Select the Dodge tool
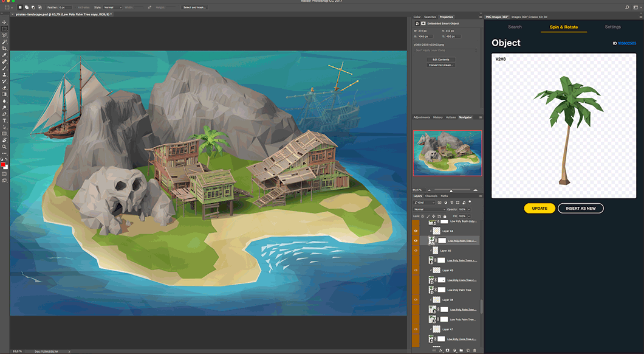This screenshot has width=644, height=354. tap(4, 108)
